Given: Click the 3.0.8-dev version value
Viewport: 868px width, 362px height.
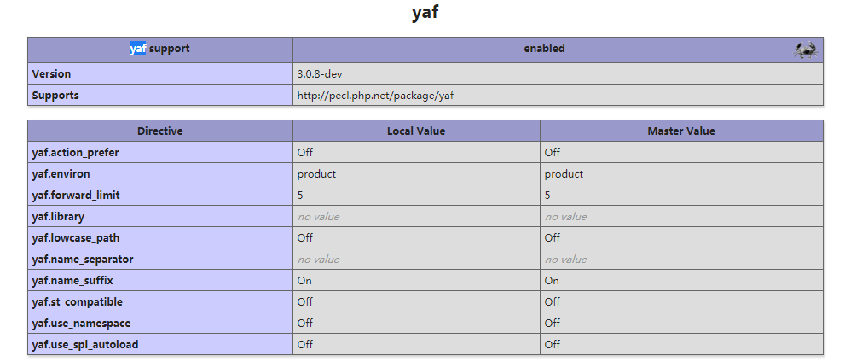Looking at the screenshot, I should [320, 74].
